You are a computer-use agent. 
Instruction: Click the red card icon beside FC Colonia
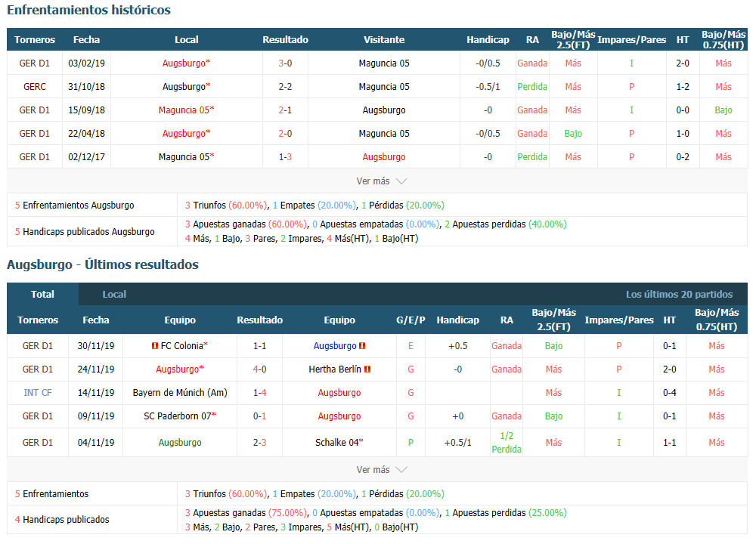click(155, 346)
